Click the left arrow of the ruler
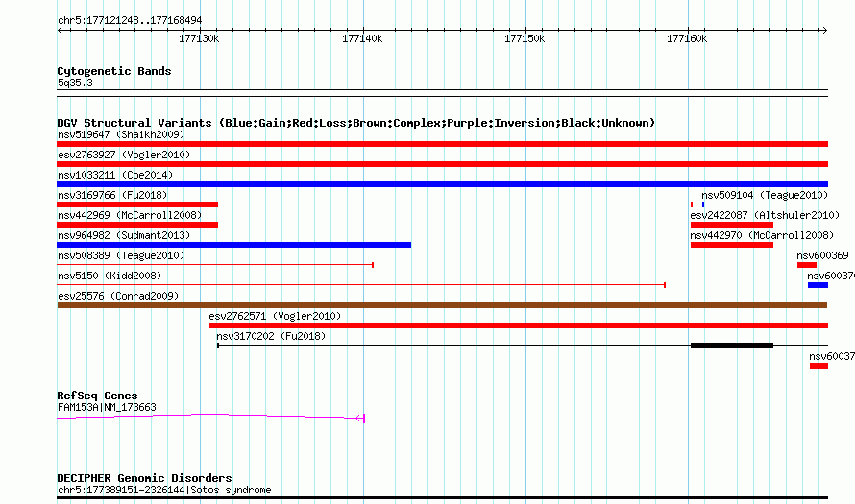 60,30
